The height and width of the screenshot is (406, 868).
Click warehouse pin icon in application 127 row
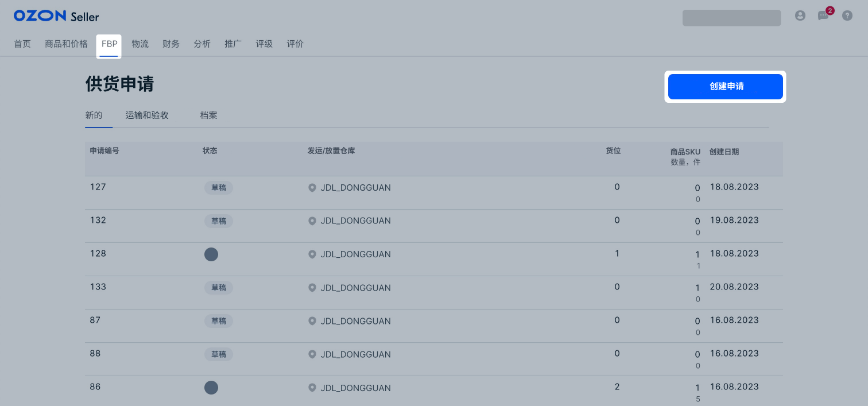pyautogui.click(x=312, y=188)
